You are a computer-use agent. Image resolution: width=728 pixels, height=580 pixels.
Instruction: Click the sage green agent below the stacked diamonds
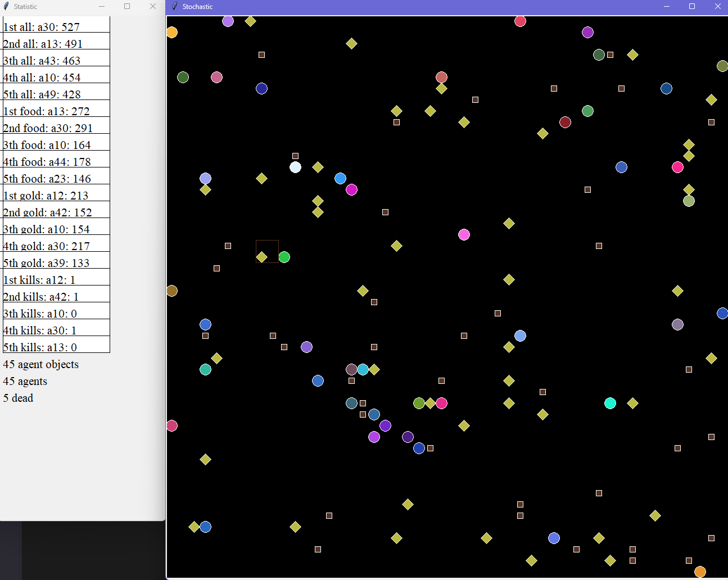[689, 201]
